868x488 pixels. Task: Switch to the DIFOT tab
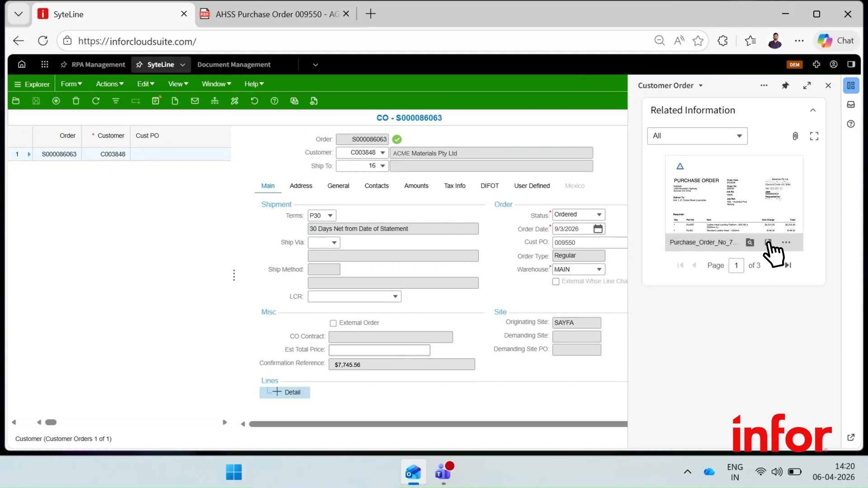490,186
